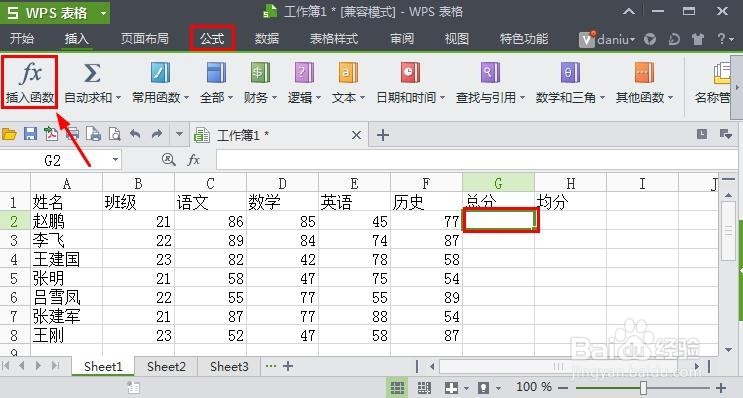Image resolution: width=743 pixels, height=398 pixels.
Task: Open the 表格样式 ribbon tab
Action: tap(334, 38)
